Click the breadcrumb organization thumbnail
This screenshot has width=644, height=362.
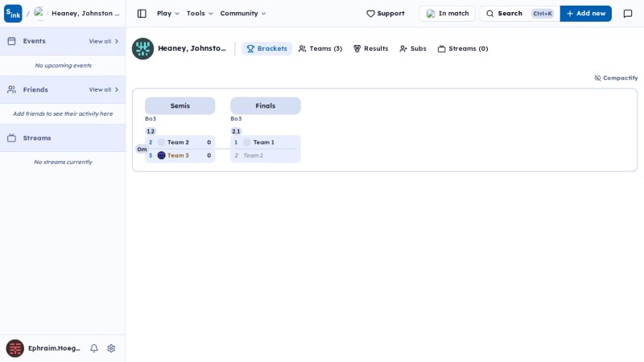39,13
